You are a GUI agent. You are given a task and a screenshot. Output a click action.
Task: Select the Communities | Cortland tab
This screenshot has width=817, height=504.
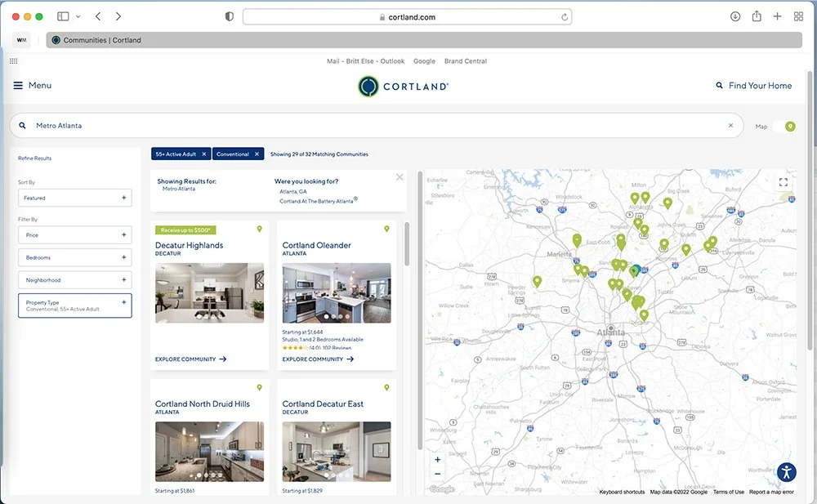(423, 40)
